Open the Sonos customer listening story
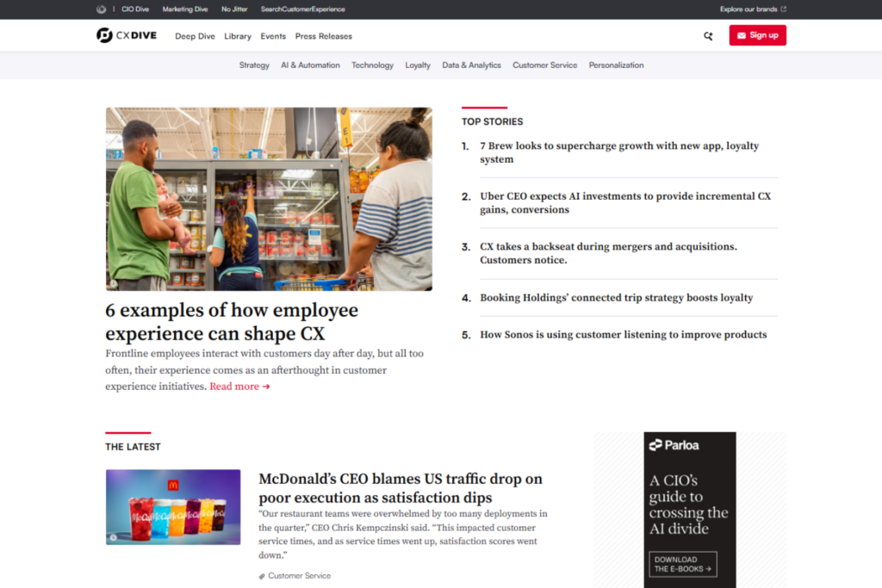882x588 pixels. click(624, 335)
